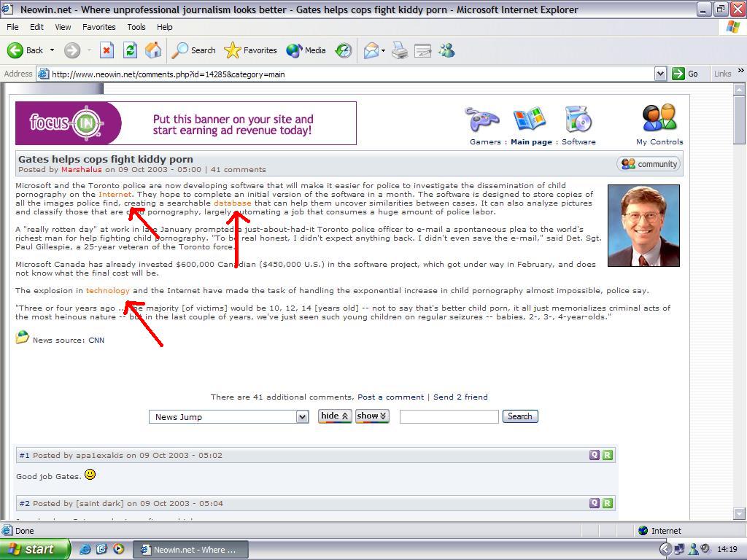This screenshot has height=560, width=747.
Task: Click the Back arrow icon
Action: click(x=15, y=50)
